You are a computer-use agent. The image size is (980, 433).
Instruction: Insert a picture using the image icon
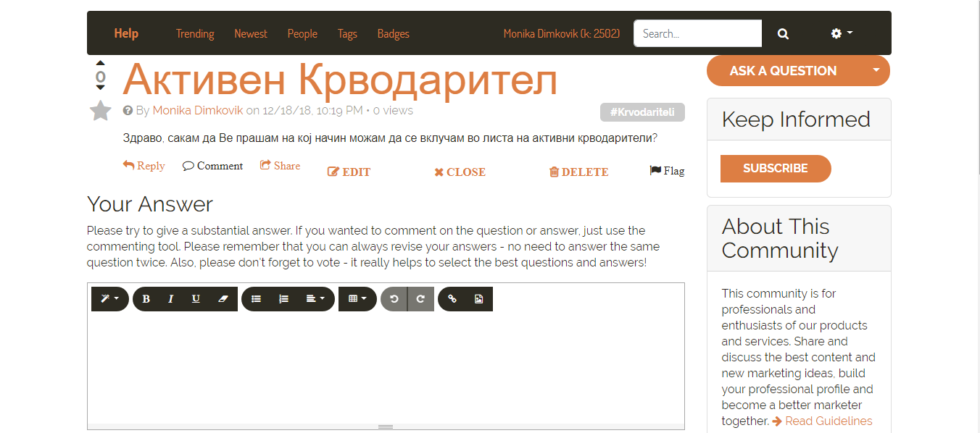[478, 299]
